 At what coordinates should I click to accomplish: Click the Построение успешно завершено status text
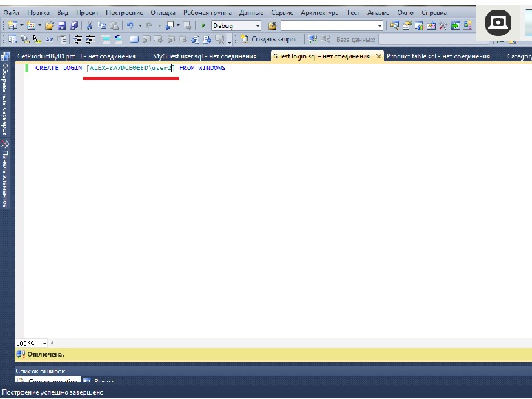coord(53,392)
